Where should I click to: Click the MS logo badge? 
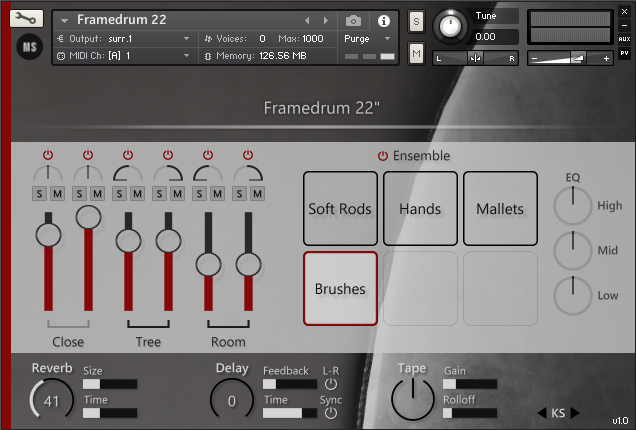pyautogui.click(x=29, y=47)
